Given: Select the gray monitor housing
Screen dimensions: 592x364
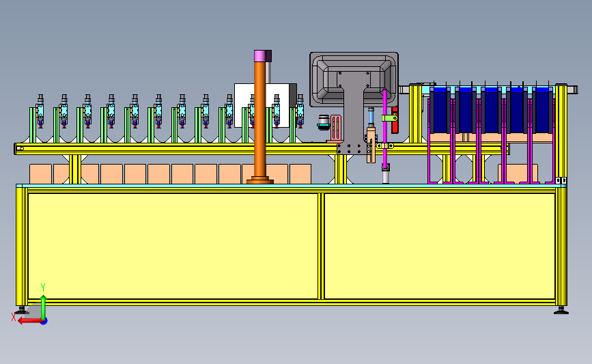Looking at the screenshot, I should (x=354, y=79).
